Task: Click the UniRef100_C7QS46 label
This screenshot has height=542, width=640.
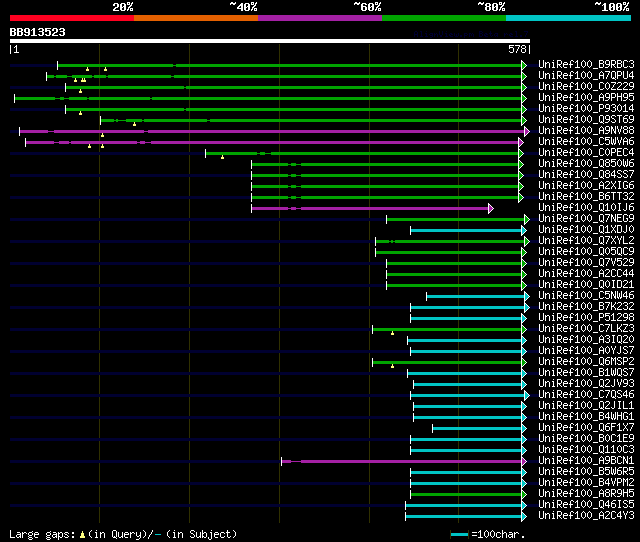Action: [x=586, y=395]
